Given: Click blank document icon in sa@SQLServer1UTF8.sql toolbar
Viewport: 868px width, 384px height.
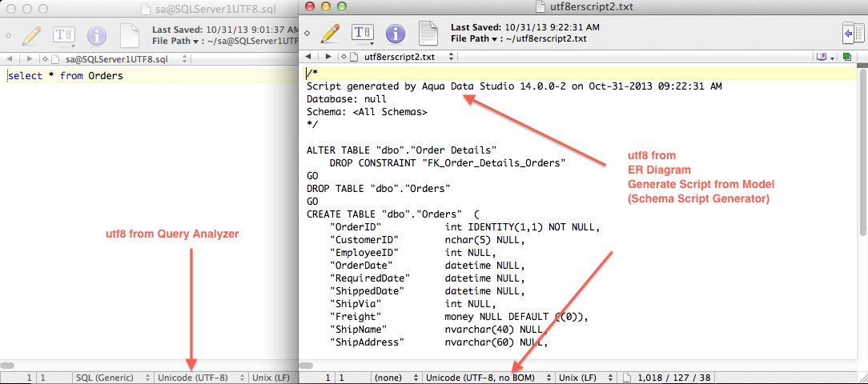Looking at the screenshot, I should pyautogui.click(x=130, y=36).
